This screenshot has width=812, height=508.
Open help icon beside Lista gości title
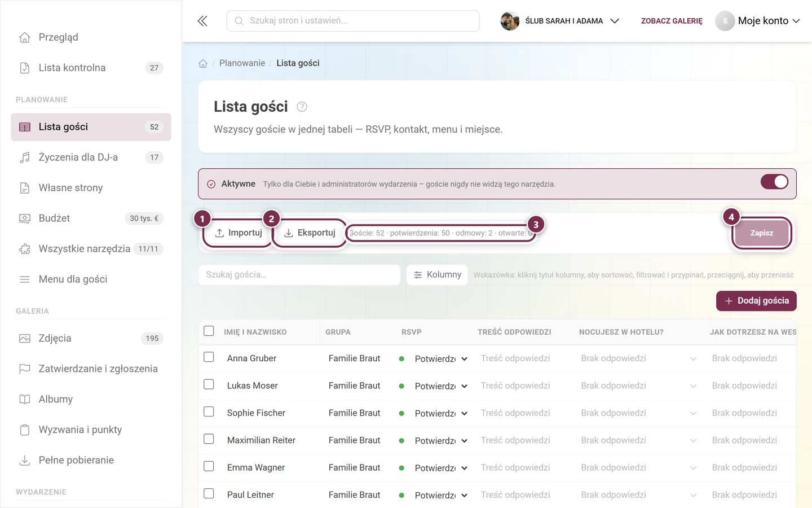(302, 107)
